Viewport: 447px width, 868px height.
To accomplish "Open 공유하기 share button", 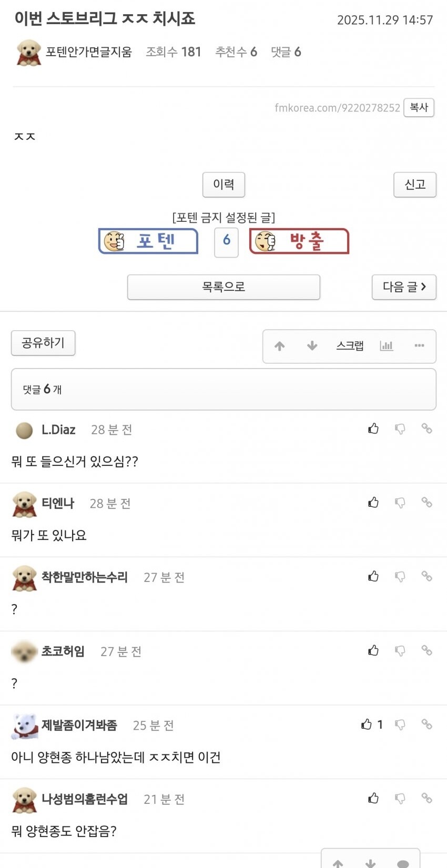I will (x=43, y=343).
